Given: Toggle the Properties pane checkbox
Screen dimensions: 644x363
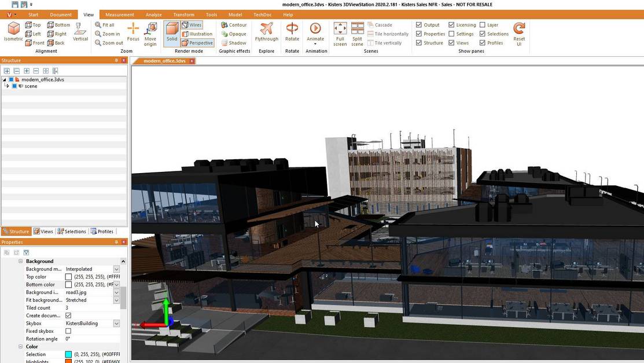Looking at the screenshot, I should (419, 34).
